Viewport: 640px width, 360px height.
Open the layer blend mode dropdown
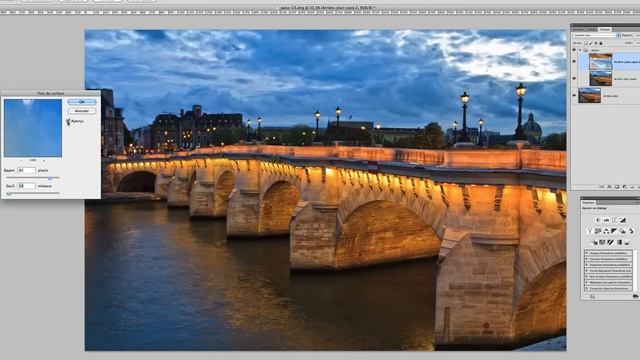tap(597, 36)
